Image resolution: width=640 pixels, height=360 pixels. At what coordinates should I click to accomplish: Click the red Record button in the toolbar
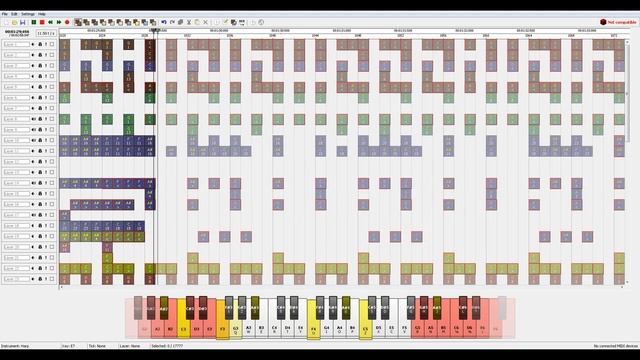[67, 22]
